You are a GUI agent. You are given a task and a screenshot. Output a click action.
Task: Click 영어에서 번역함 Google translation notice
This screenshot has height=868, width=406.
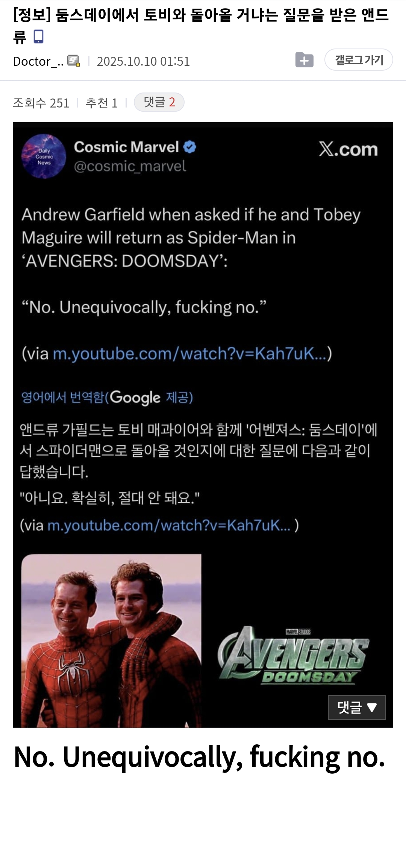(x=107, y=397)
